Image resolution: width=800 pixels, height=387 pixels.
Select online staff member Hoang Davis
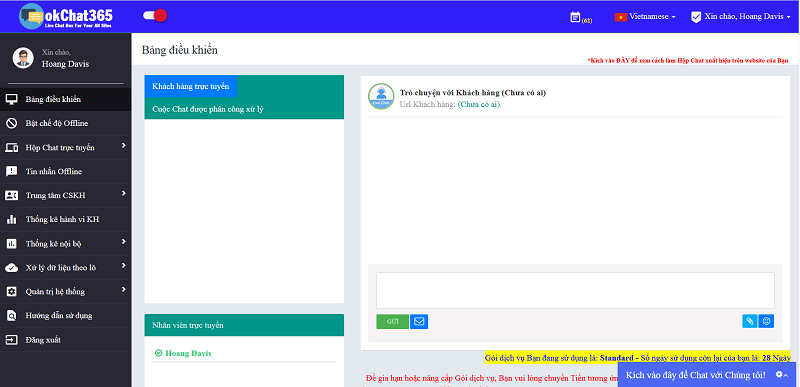[188, 353]
